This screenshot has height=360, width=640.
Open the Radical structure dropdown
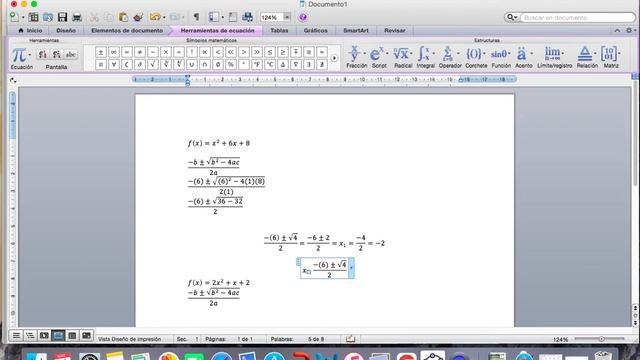pyautogui.click(x=403, y=57)
